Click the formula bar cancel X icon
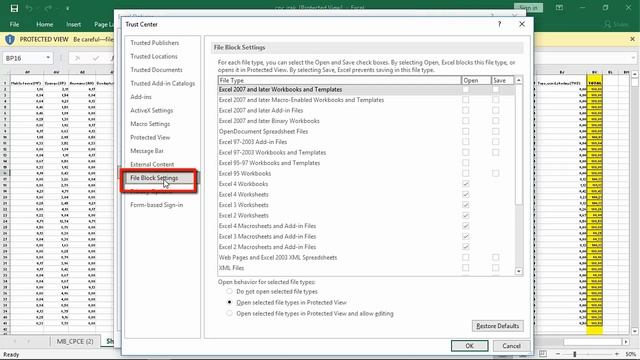The height and width of the screenshot is (360, 640). click(77, 58)
